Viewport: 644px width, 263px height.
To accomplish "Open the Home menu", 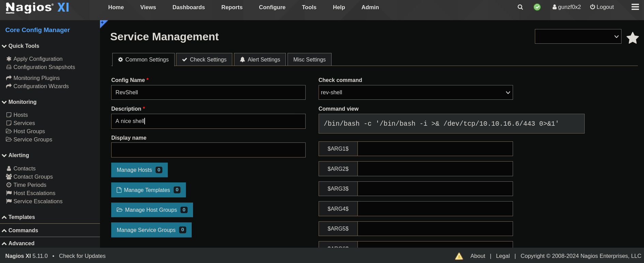I will (116, 7).
